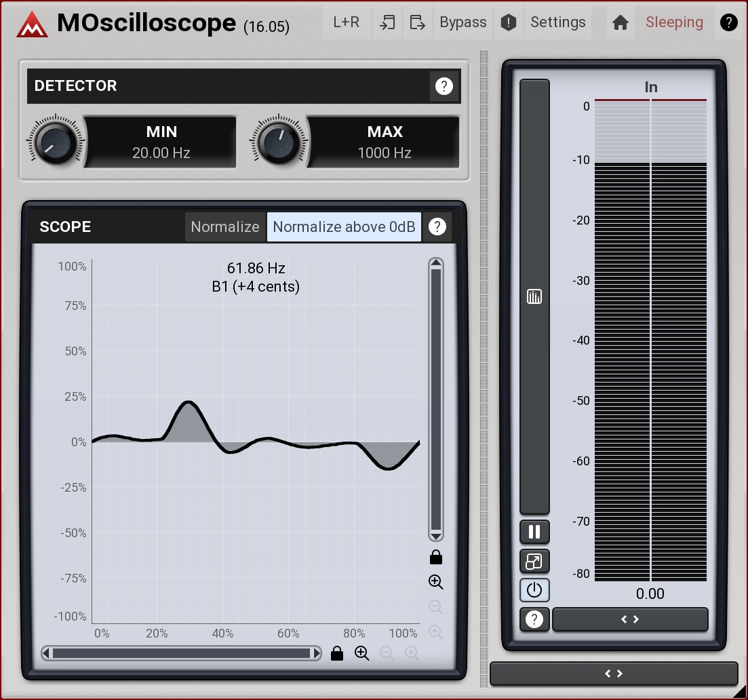Click the input level meter bars

[650, 341]
